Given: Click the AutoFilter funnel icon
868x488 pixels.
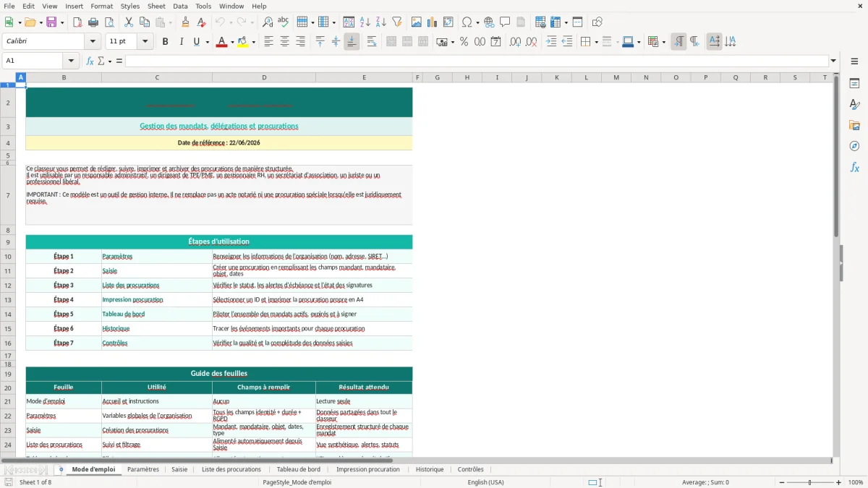Looking at the screenshot, I should click(x=397, y=22).
